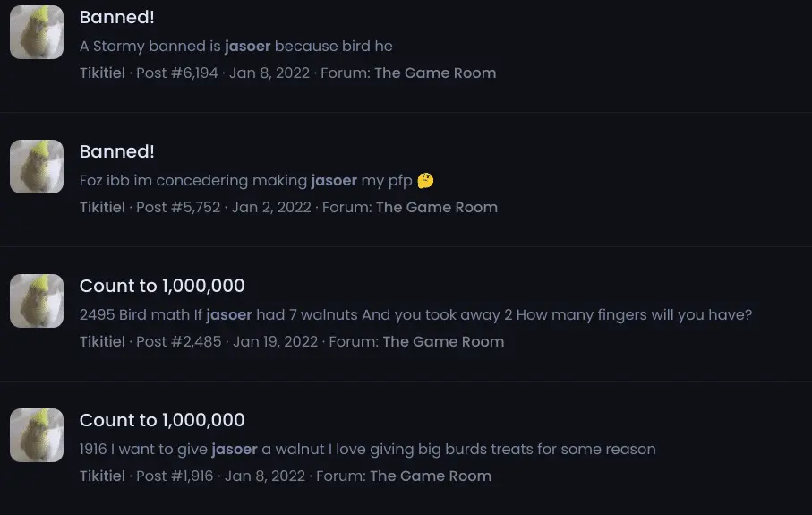Click the "2495 Bird math" post snippet
The width and height of the screenshot is (812, 515).
[415, 315]
